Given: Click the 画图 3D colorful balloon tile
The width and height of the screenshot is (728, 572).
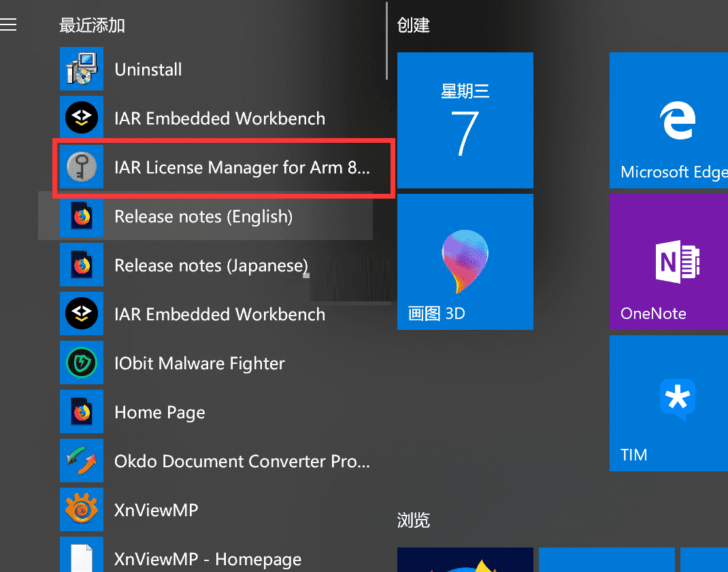Looking at the screenshot, I should (x=465, y=262).
